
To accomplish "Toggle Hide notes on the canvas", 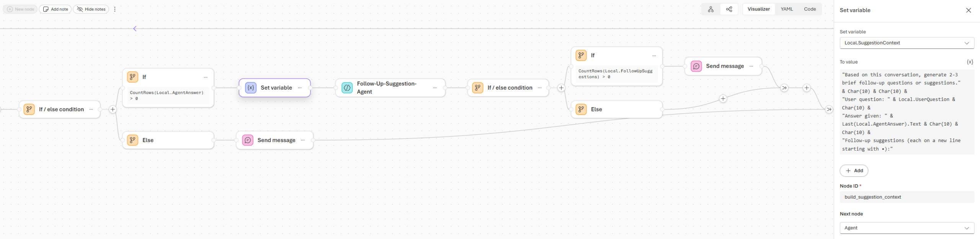I will pyautogui.click(x=91, y=9).
